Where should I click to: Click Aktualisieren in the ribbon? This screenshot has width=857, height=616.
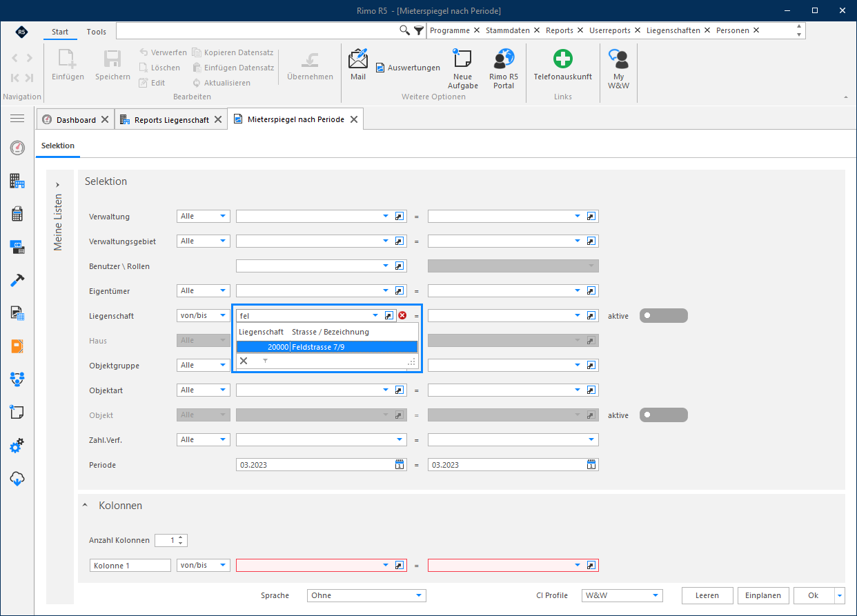coord(221,83)
